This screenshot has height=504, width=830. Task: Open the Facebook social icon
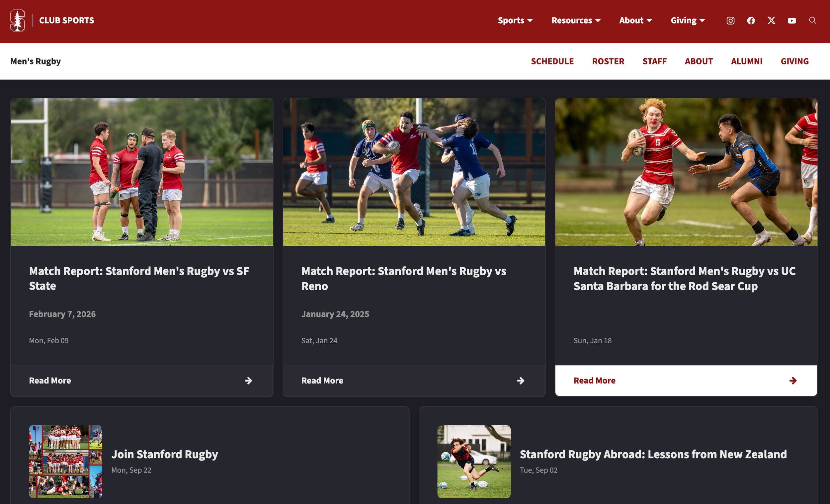click(x=751, y=21)
